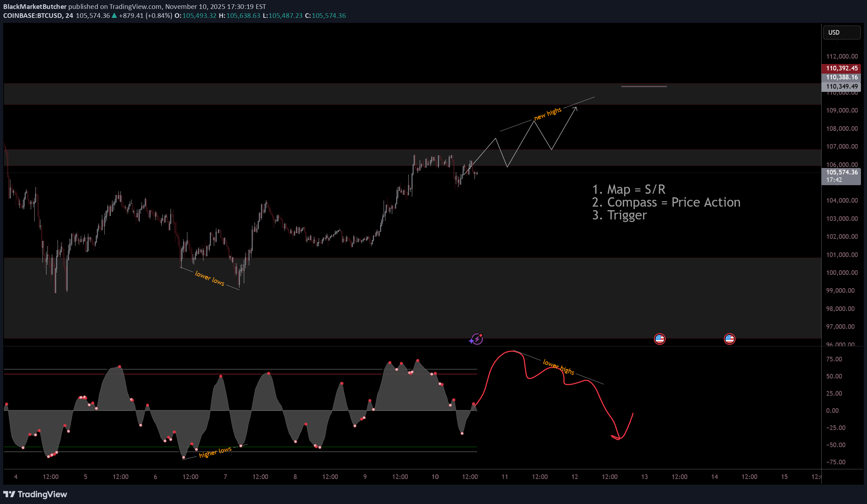Select the 'new highs' orange text annotation
This screenshot has height=504, width=867.
pyautogui.click(x=547, y=114)
